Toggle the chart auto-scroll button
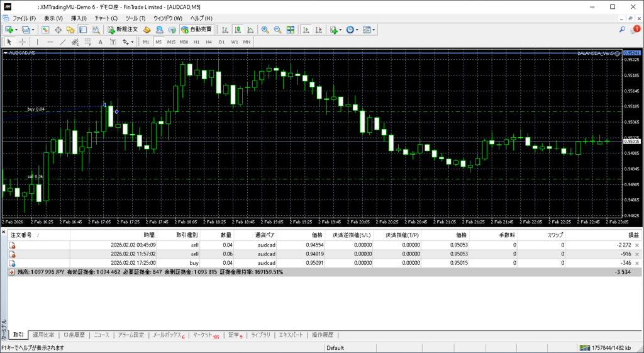The width and height of the screenshot is (644, 353). (306, 30)
